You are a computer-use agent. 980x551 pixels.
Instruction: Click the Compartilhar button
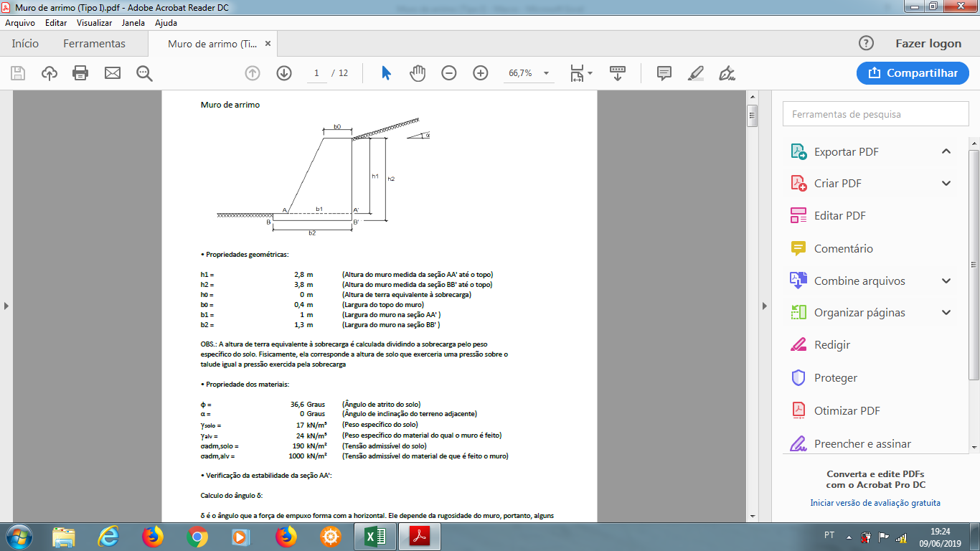click(x=913, y=73)
